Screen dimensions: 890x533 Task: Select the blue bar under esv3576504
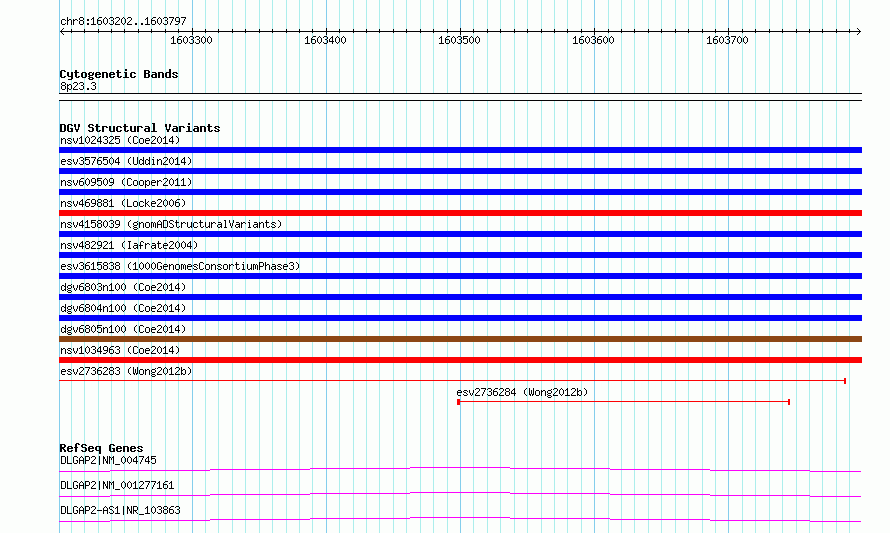(x=460, y=171)
